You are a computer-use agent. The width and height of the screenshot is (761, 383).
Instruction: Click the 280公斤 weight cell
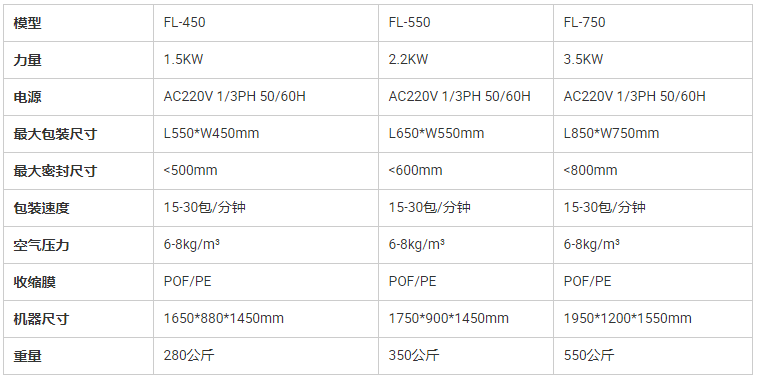click(265, 356)
